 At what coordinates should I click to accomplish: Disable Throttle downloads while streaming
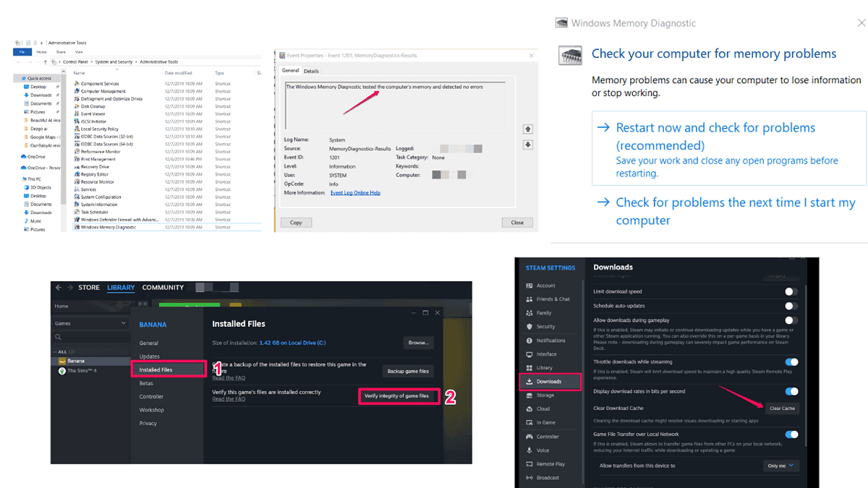click(791, 361)
